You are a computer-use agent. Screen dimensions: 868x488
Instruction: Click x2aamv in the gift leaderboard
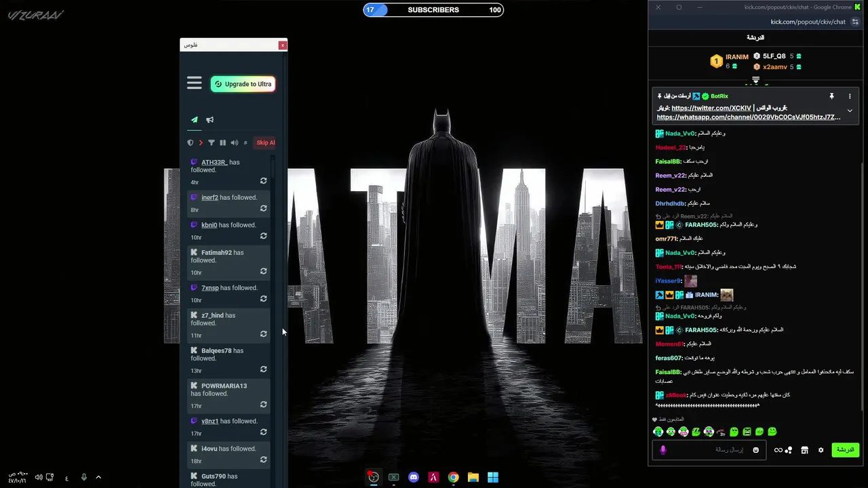pyautogui.click(x=775, y=67)
